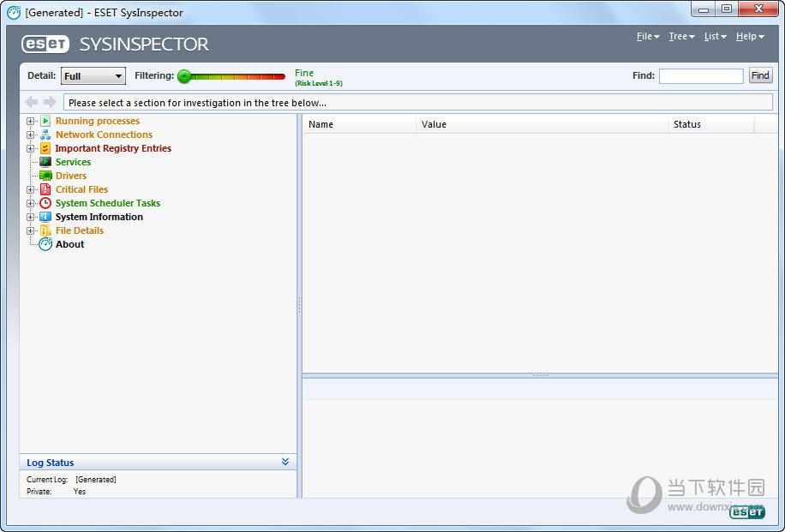Sort by the Value column header
The height and width of the screenshot is (532, 785).
(542, 124)
